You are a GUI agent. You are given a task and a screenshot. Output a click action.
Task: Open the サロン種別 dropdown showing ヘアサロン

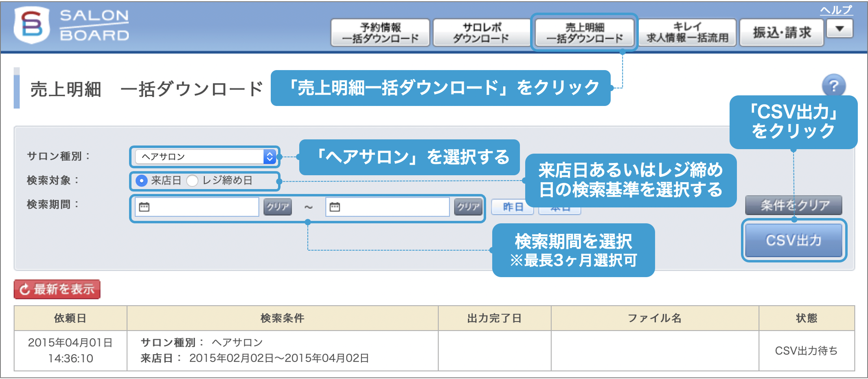204,156
